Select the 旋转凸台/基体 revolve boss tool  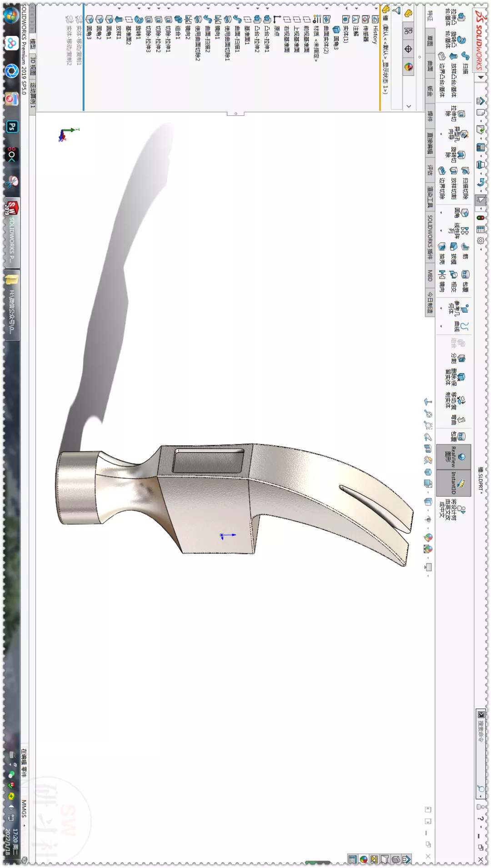455,40
